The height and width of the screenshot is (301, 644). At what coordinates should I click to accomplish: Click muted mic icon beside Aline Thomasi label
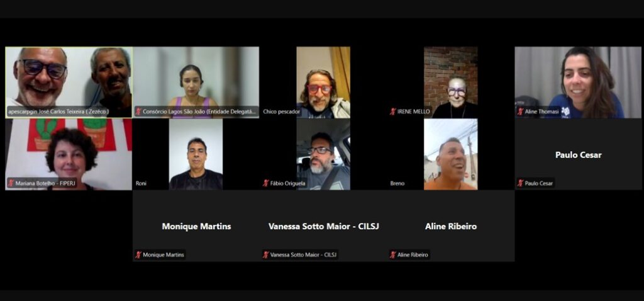(520, 111)
